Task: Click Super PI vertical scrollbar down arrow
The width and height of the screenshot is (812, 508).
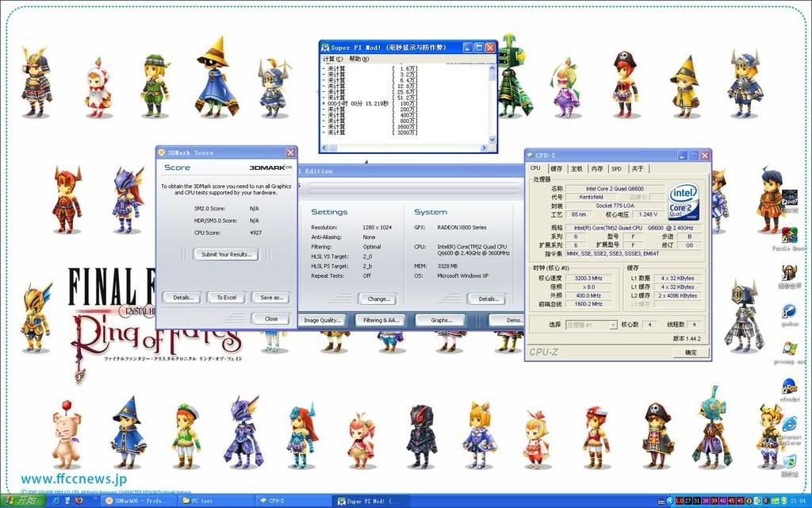Action: [492, 140]
